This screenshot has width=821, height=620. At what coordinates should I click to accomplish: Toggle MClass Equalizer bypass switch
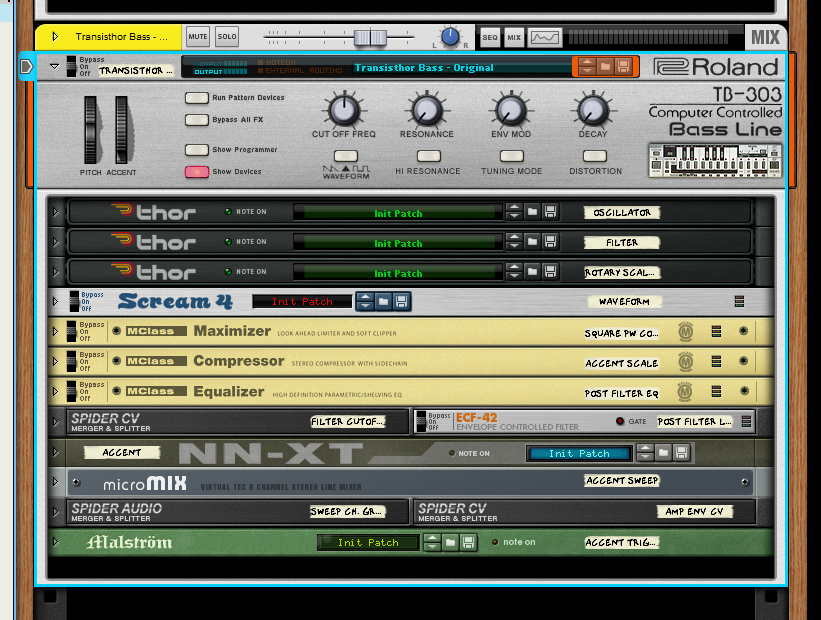pyautogui.click(x=72, y=391)
